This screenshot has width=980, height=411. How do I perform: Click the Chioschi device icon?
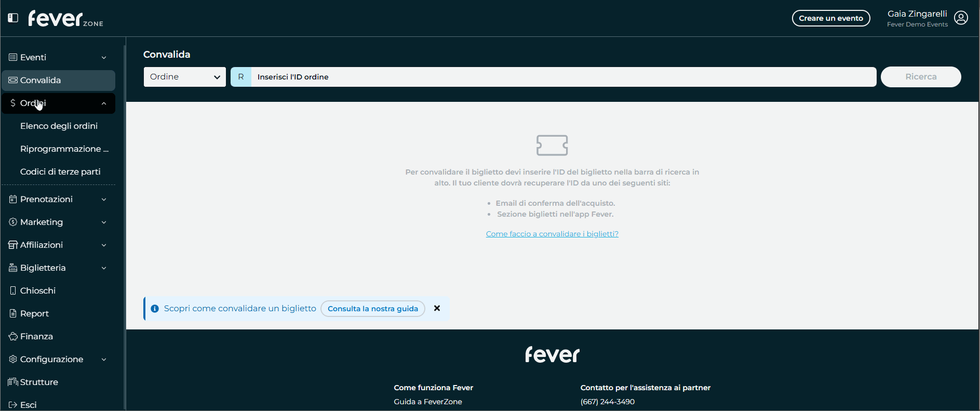pyautogui.click(x=13, y=290)
